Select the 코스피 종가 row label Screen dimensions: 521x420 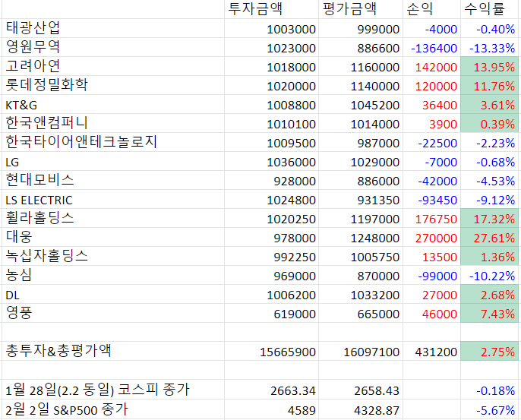[113, 389]
